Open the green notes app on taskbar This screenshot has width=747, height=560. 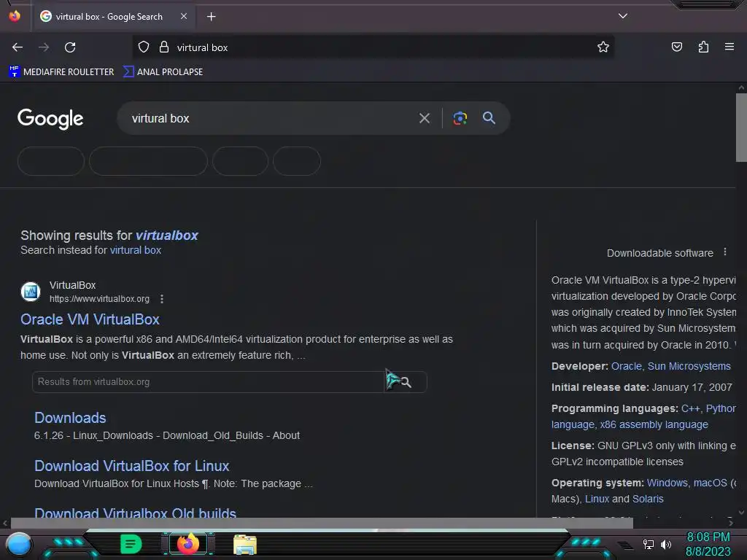131,544
